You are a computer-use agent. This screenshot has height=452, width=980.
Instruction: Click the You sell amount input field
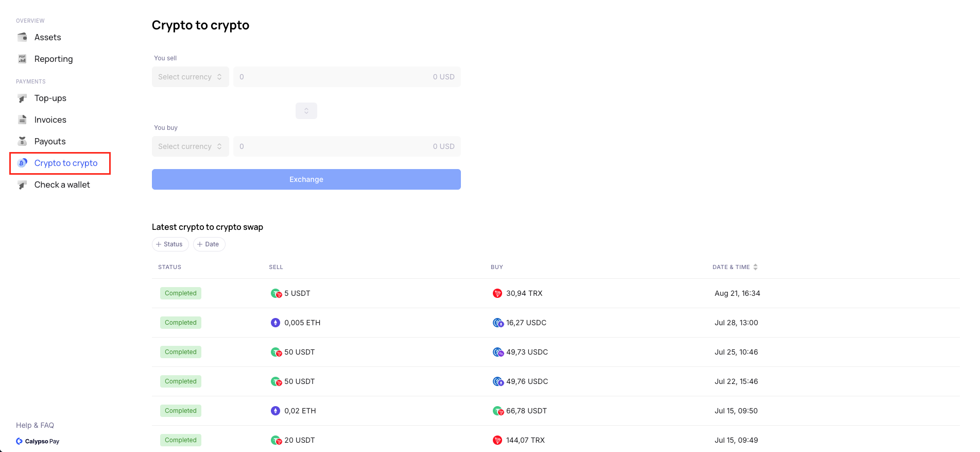point(330,77)
